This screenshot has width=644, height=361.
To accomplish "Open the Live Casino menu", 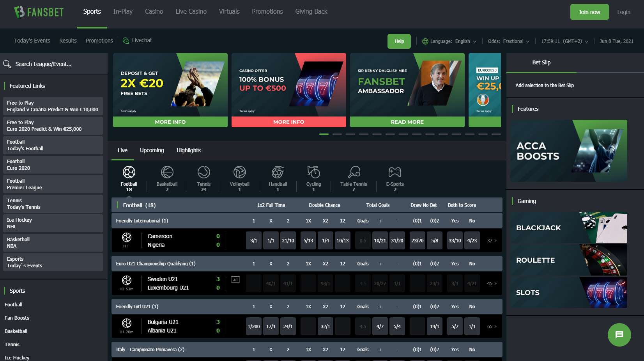I will 191,12.
